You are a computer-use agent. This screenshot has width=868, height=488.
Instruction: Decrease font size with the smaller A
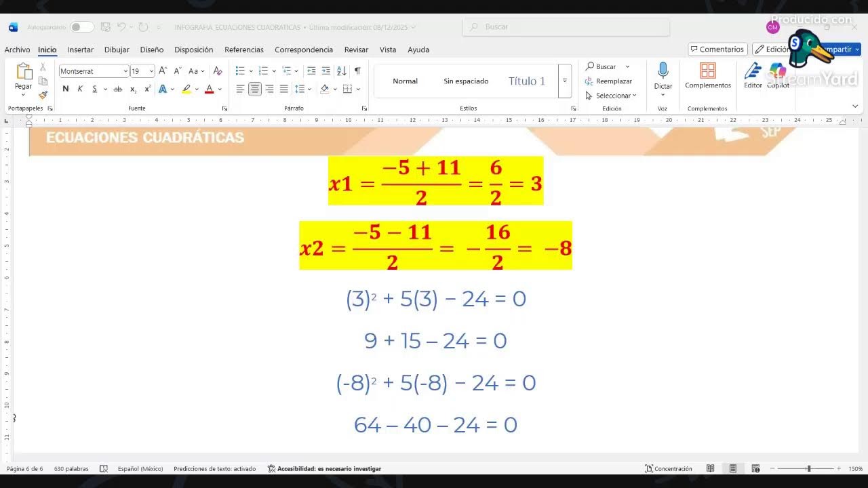178,70
